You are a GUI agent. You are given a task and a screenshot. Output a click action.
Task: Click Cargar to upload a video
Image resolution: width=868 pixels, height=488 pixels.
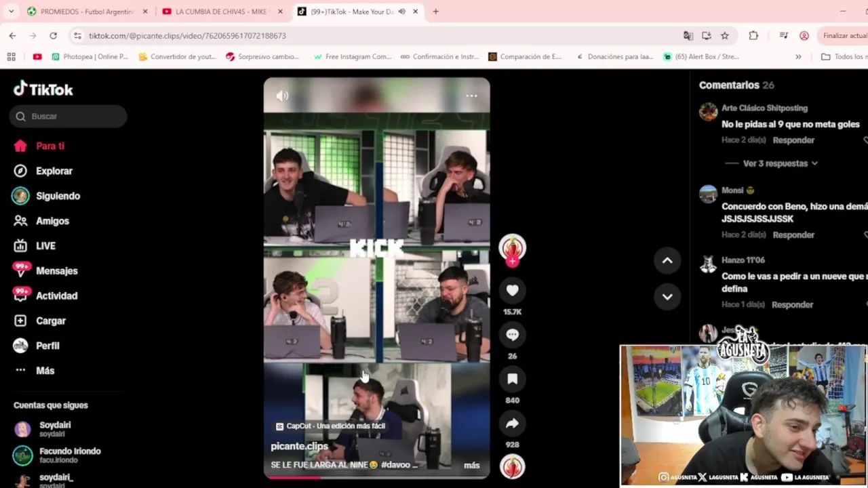click(x=39, y=321)
